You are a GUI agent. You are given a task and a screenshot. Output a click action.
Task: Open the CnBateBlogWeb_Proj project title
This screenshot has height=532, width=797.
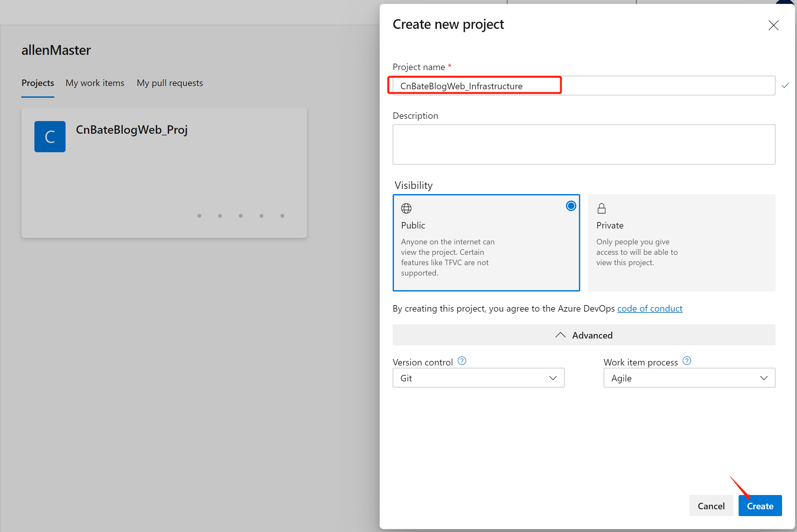(132, 130)
